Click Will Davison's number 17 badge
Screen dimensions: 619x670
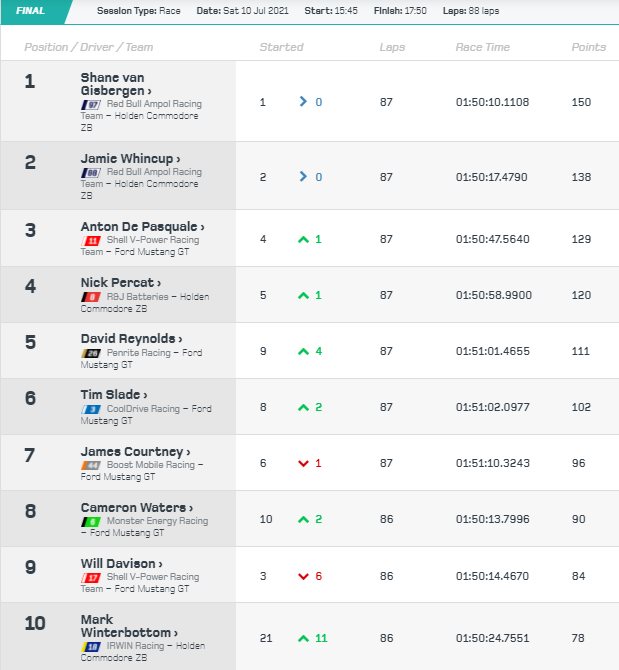coord(91,578)
